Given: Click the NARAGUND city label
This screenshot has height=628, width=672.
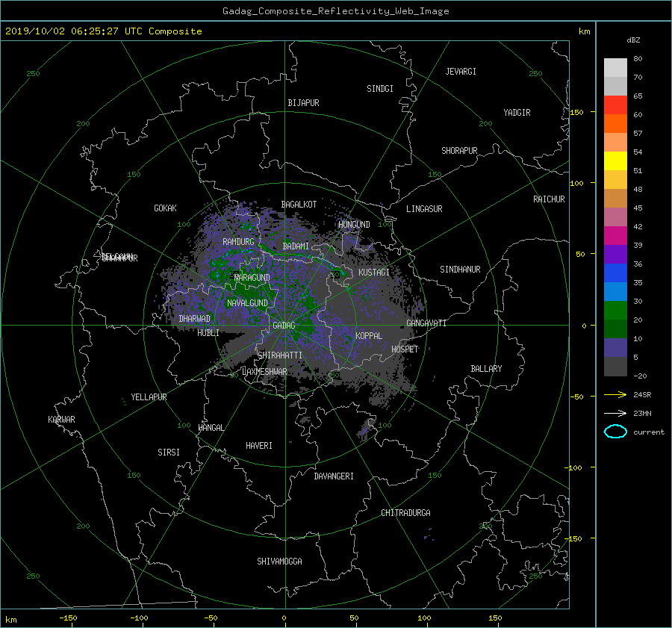Looking at the screenshot, I should [252, 278].
